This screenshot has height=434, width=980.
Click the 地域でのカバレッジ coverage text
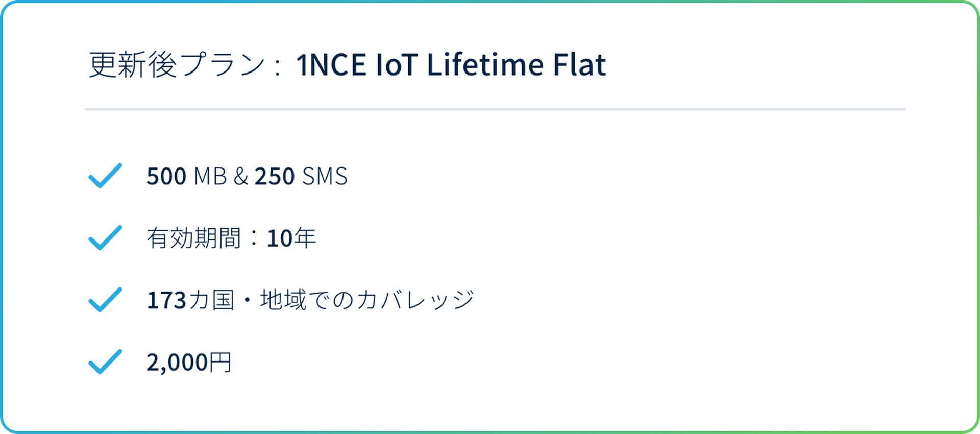tap(367, 300)
